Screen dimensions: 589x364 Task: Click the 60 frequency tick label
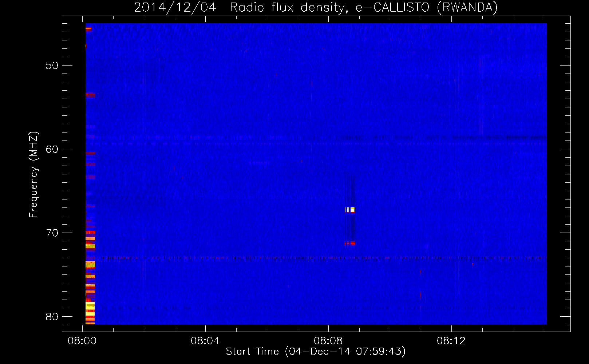click(x=52, y=149)
